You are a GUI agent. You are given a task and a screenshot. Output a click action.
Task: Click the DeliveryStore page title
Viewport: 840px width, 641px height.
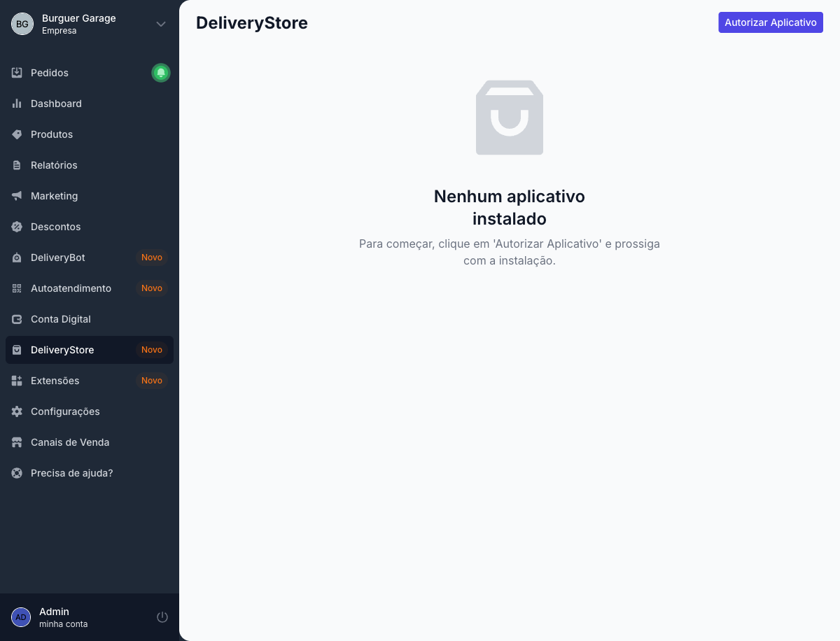(252, 23)
